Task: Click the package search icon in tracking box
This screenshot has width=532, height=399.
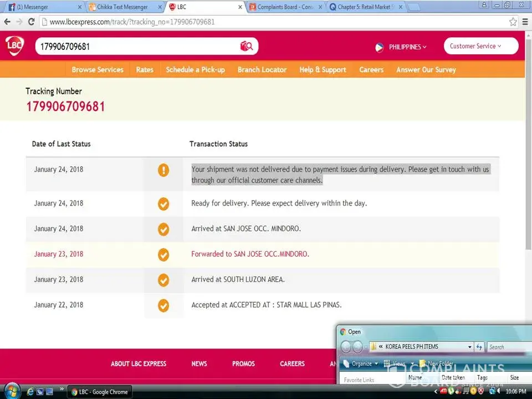Action: [246, 47]
